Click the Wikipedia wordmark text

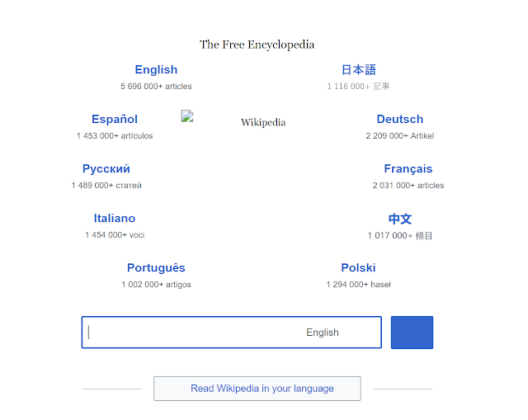(x=263, y=122)
